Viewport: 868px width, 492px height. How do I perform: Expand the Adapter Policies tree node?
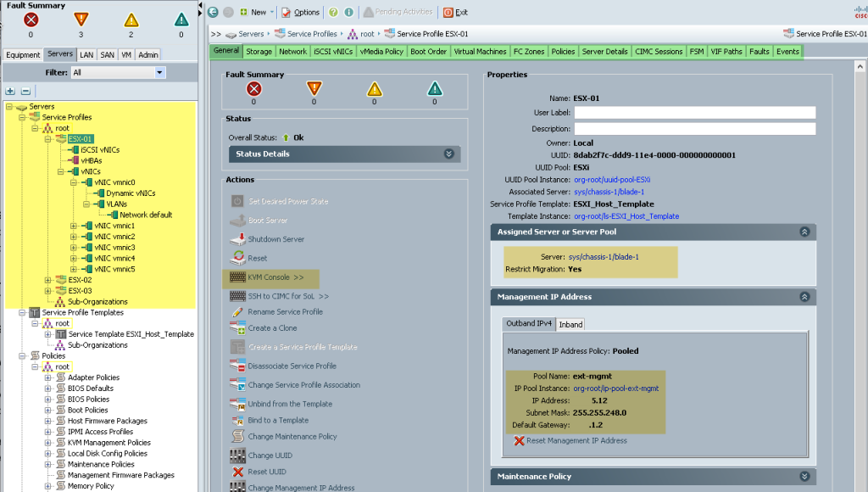[x=48, y=377]
